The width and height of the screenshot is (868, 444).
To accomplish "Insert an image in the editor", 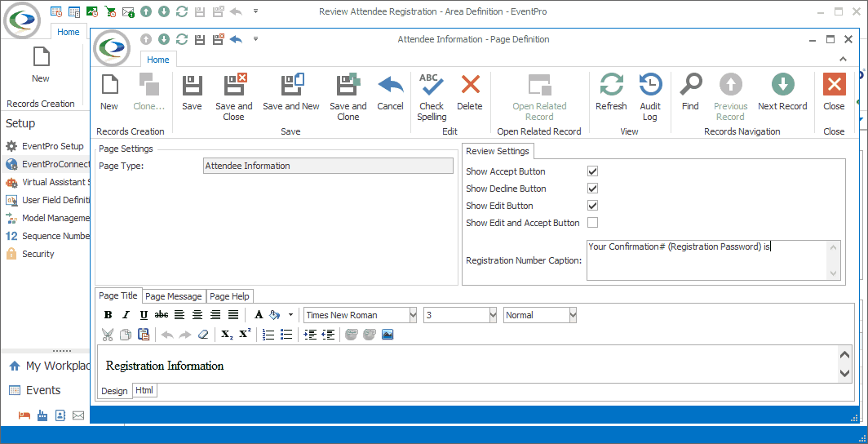I will 387,335.
